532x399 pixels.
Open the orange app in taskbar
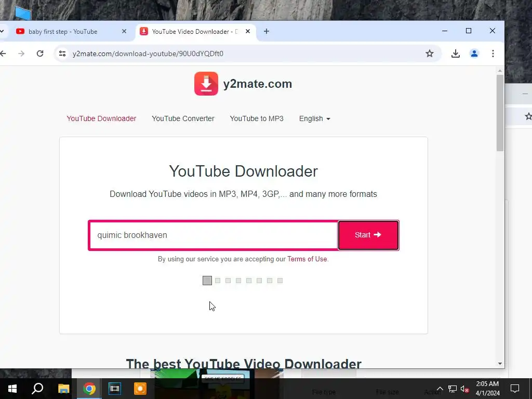(x=140, y=389)
